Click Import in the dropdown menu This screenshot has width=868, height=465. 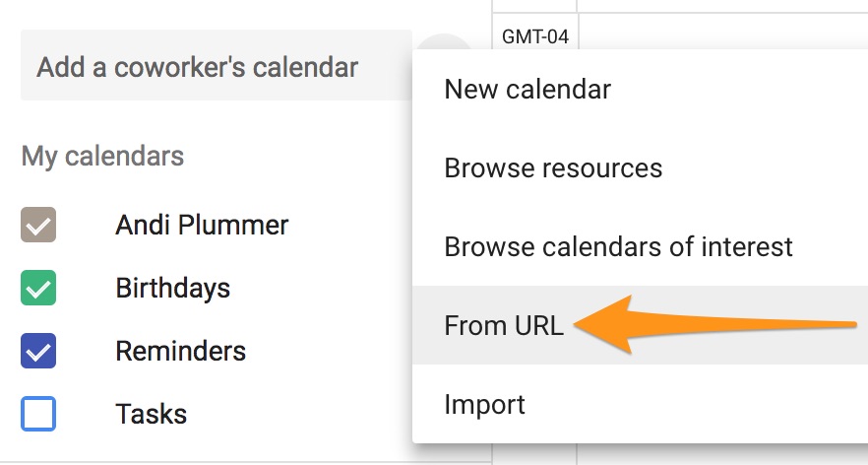(484, 404)
